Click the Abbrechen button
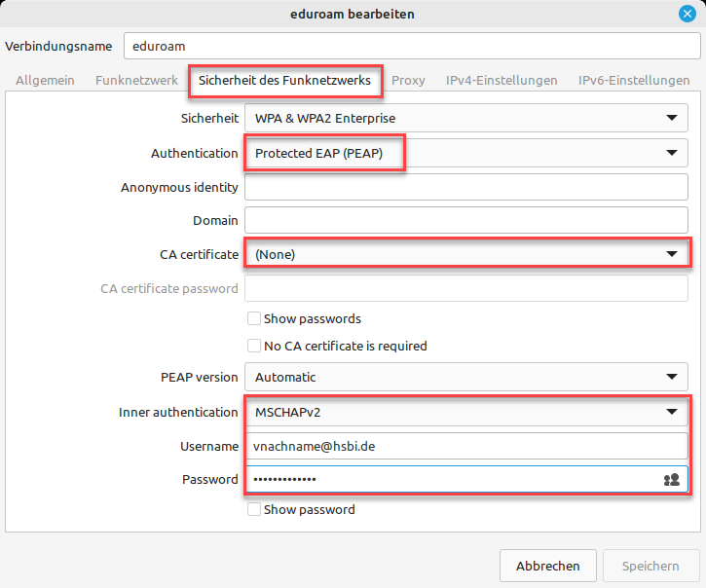Image resolution: width=706 pixels, height=588 pixels. (547, 566)
